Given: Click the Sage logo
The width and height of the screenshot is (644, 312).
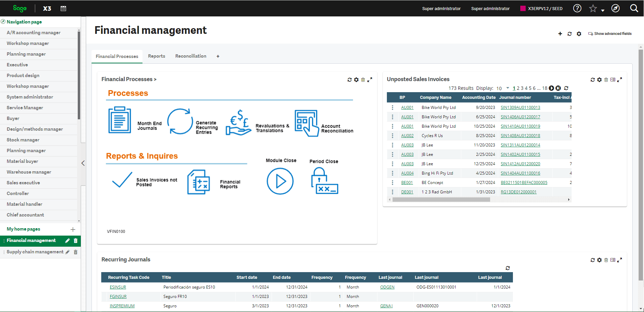Looking at the screenshot, I should 20,8.
